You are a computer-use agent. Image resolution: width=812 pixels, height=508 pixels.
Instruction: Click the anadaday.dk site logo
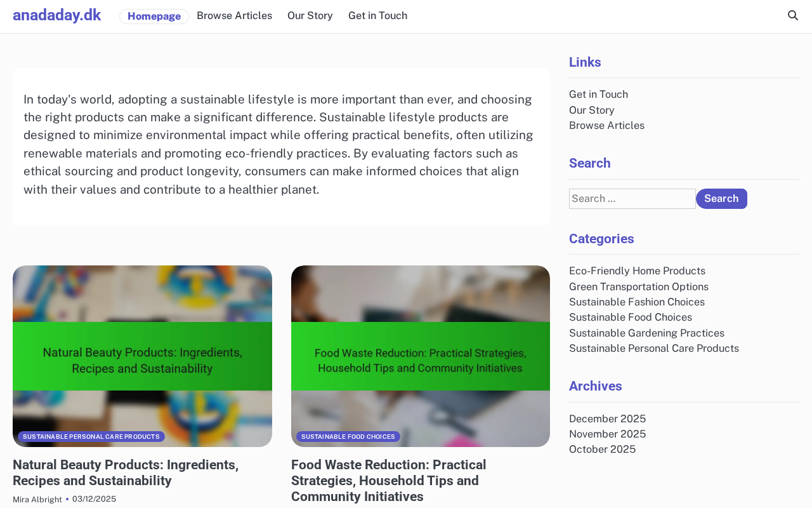[57, 15]
